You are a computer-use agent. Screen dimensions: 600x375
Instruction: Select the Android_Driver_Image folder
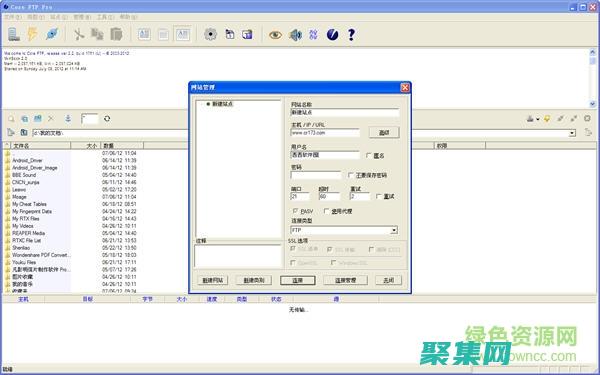point(34,168)
